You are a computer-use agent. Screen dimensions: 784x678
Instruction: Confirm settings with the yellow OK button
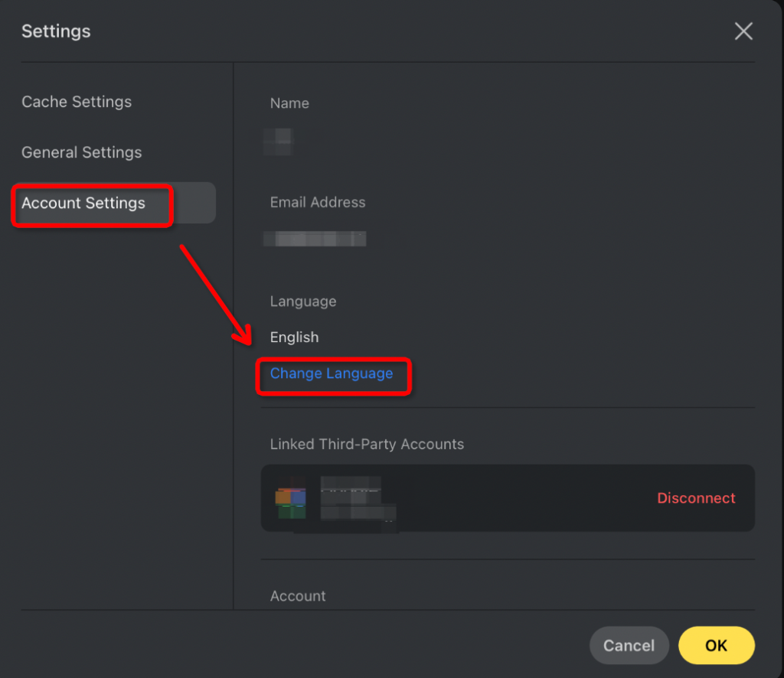click(716, 645)
